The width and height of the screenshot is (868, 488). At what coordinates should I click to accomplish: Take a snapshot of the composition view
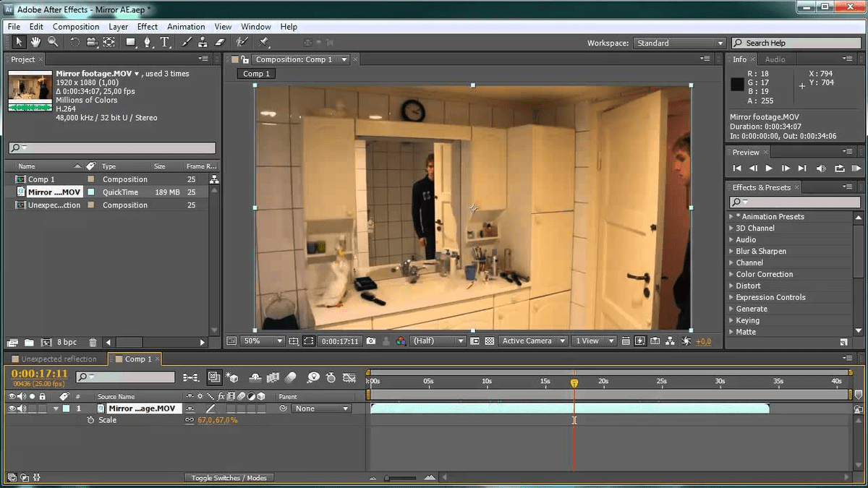(371, 341)
